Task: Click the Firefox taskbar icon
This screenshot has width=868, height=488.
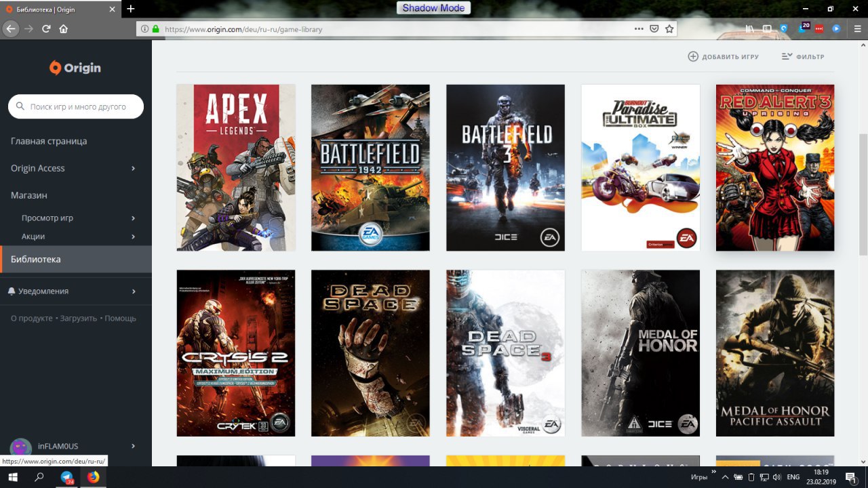Action: (93, 477)
